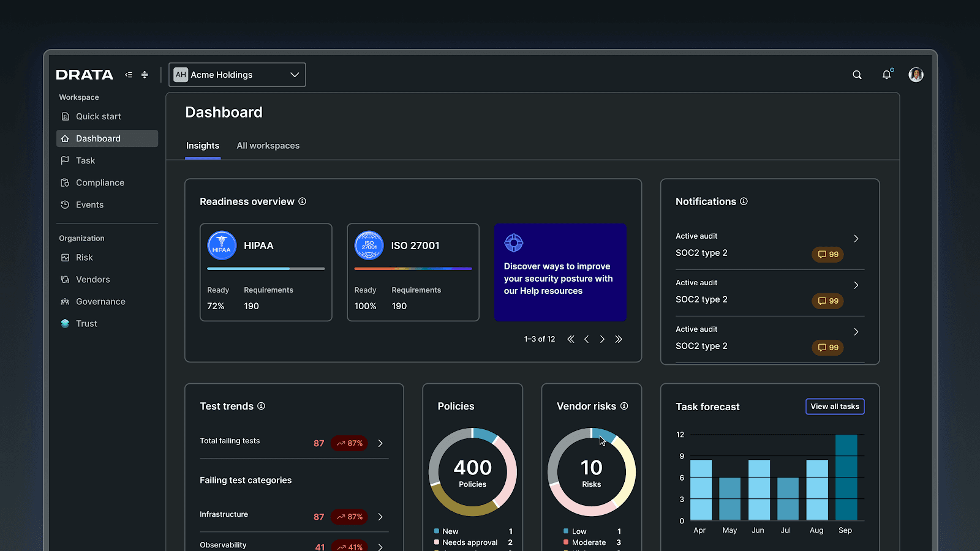Click the Trust cube icon in sidebar
980x551 pixels.
point(65,323)
